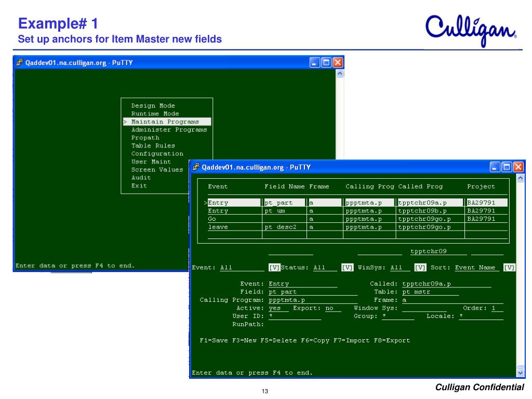Open the Sort [V] dropdown
The height and width of the screenshot is (399, 532).
(x=509, y=268)
